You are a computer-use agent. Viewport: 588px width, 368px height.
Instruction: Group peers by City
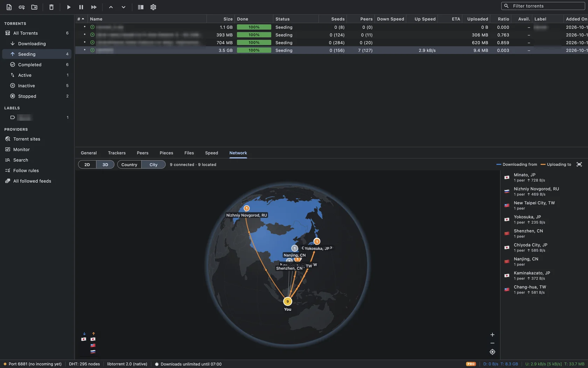(153, 164)
